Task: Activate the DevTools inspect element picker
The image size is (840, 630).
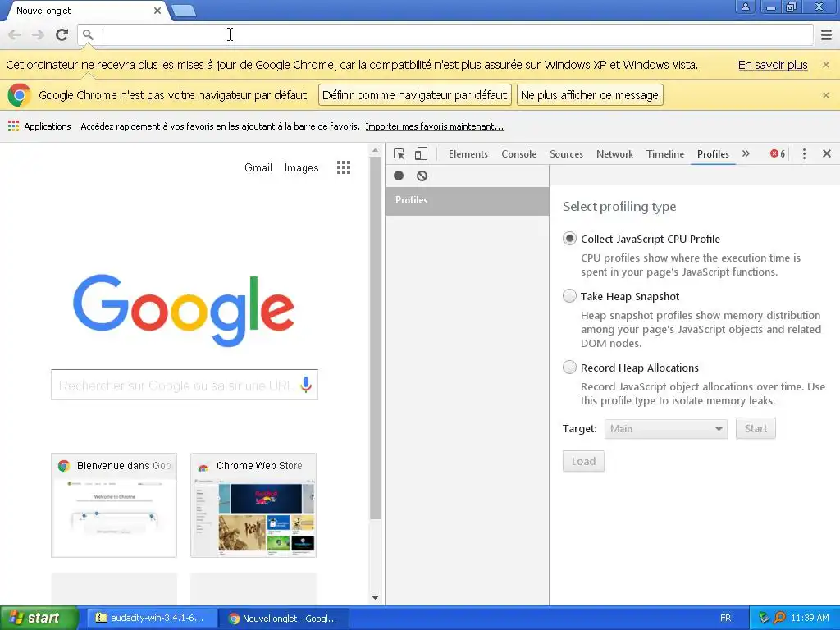Action: [399, 153]
